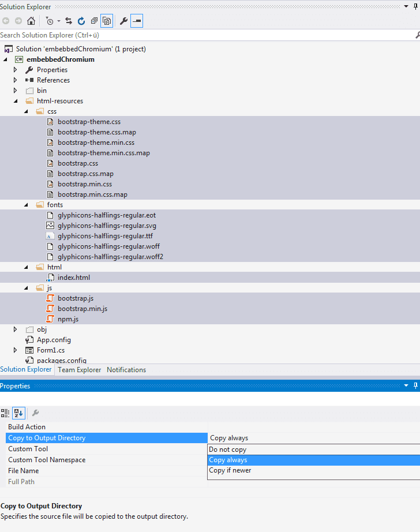
Task: Toggle Alphabetical sort in Properties panel
Action: 18,413
